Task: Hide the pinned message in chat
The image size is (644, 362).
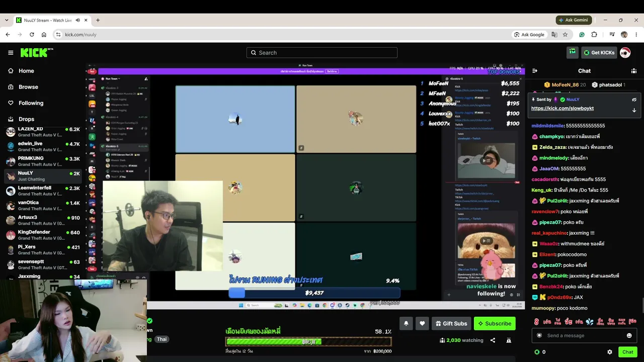Action: click(634, 100)
